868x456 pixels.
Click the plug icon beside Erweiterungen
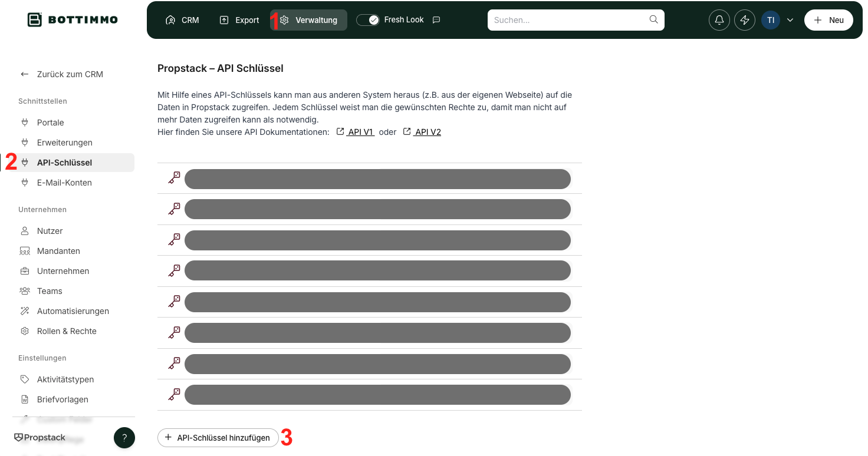(25, 143)
